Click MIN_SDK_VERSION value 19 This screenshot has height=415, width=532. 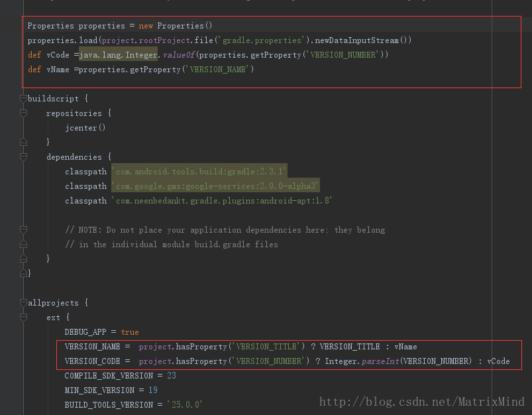pyautogui.click(x=152, y=390)
